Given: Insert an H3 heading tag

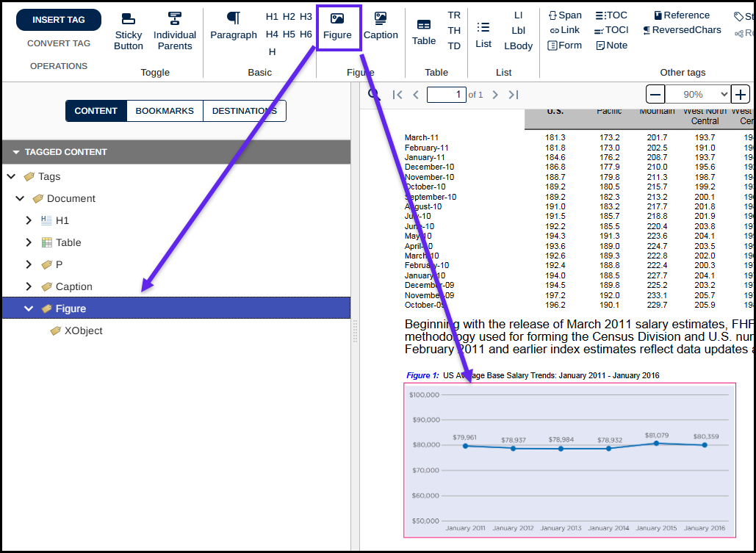Looking at the screenshot, I should tap(306, 17).
